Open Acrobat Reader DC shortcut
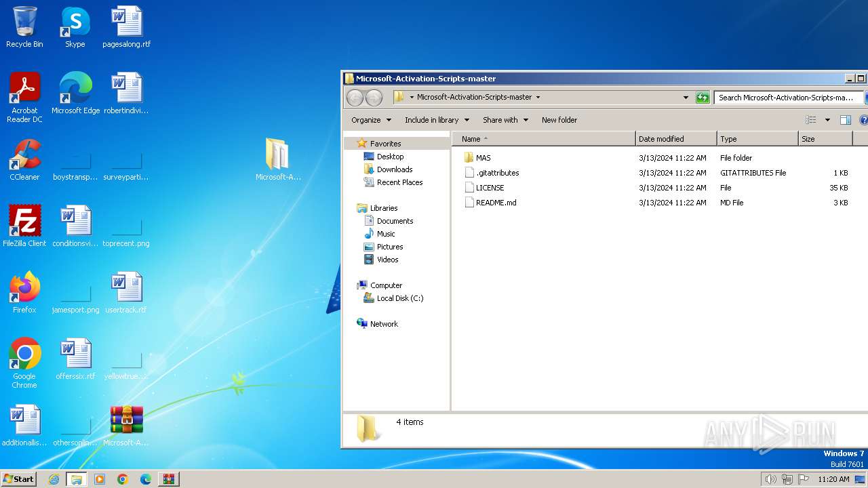This screenshot has width=868, height=488. [x=24, y=97]
